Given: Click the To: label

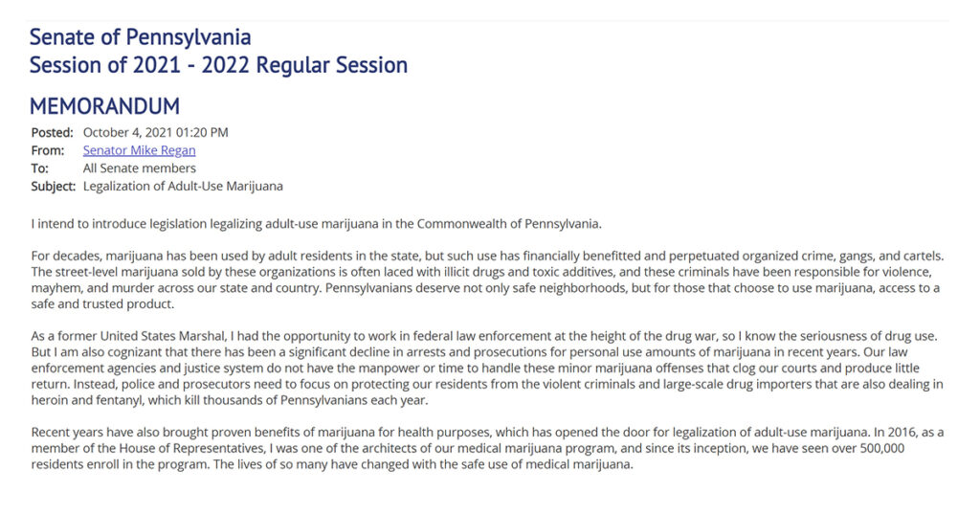Looking at the screenshot, I should click(x=39, y=168).
